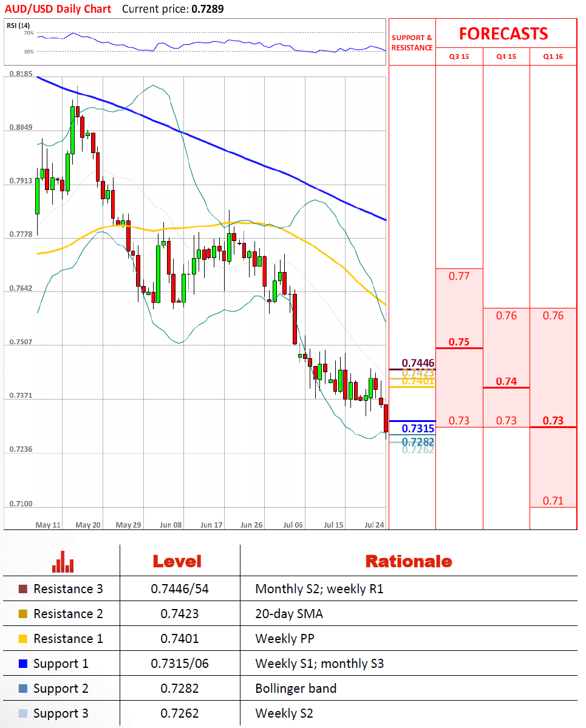
Task: Click the 0.7423 level cell
Action: point(180,614)
